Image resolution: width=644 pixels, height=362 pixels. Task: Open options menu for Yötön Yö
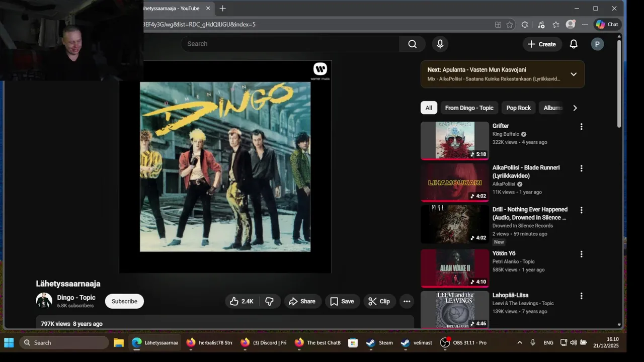(x=581, y=254)
